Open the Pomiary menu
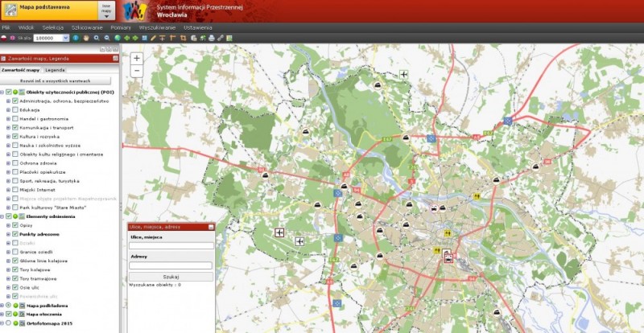The image size is (644, 333). [x=121, y=27]
